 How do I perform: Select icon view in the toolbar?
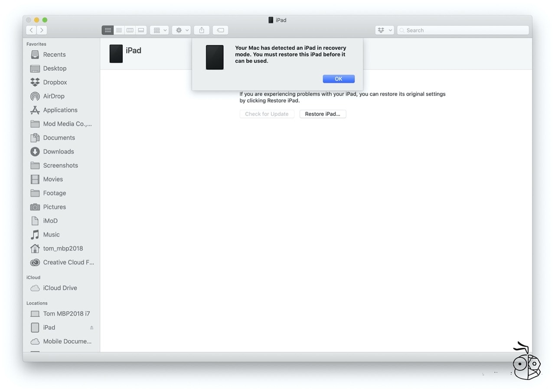pyautogui.click(x=108, y=30)
